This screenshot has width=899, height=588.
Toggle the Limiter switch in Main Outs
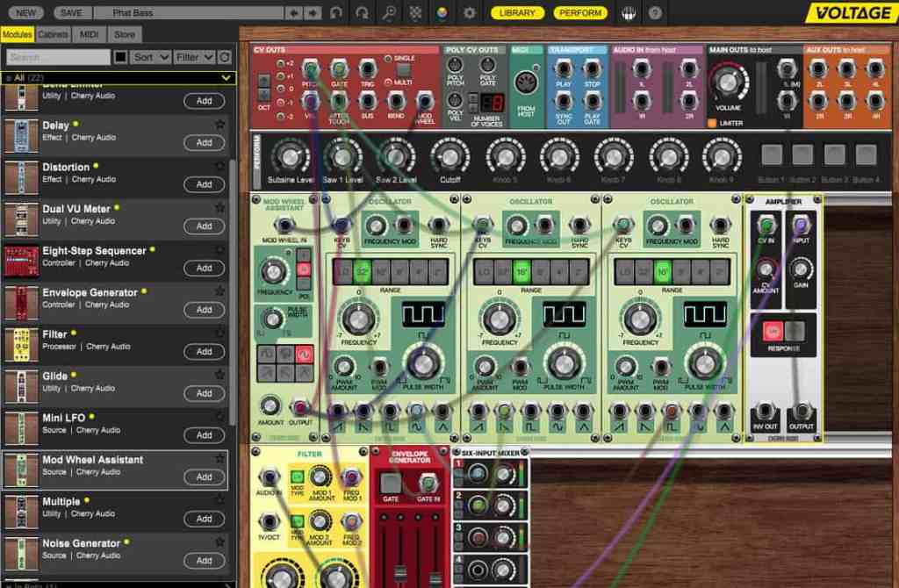(x=712, y=123)
